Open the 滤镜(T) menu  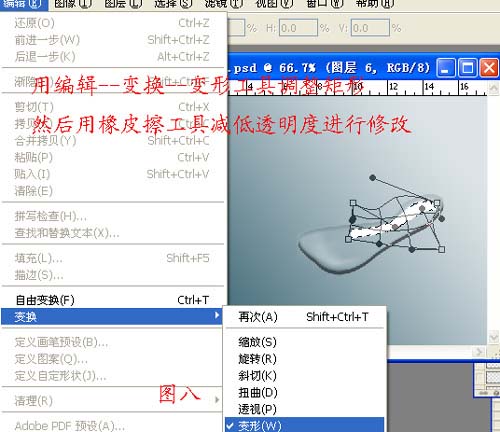click(x=224, y=4)
